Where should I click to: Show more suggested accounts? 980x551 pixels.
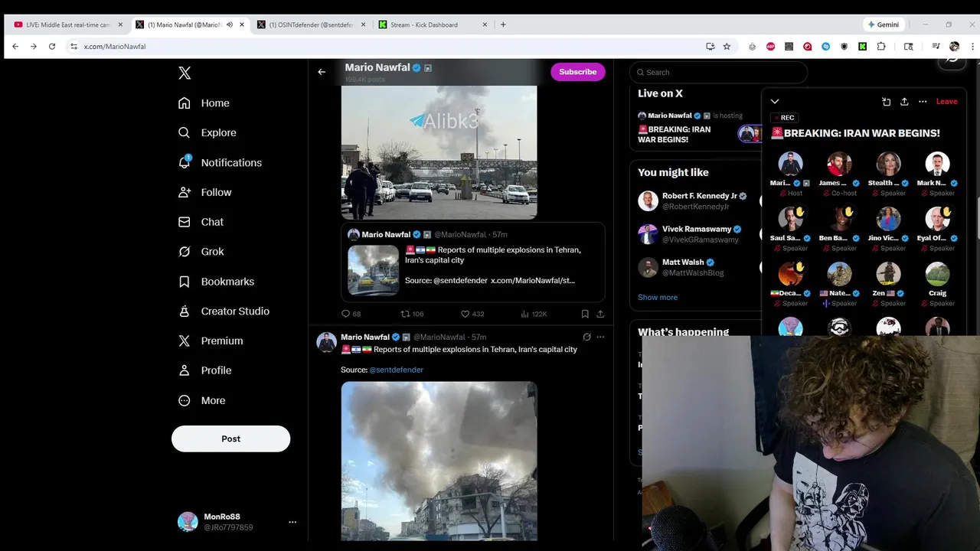coord(658,297)
